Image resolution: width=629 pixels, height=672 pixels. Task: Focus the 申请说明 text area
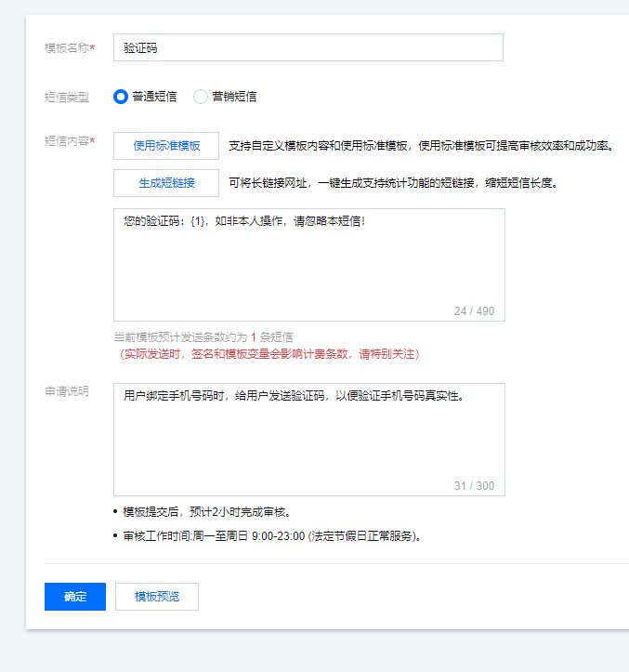pyautogui.click(x=309, y=440)
